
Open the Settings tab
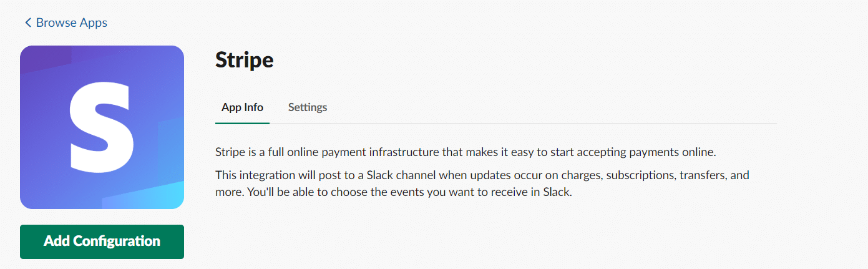click(x=308, y=107)
